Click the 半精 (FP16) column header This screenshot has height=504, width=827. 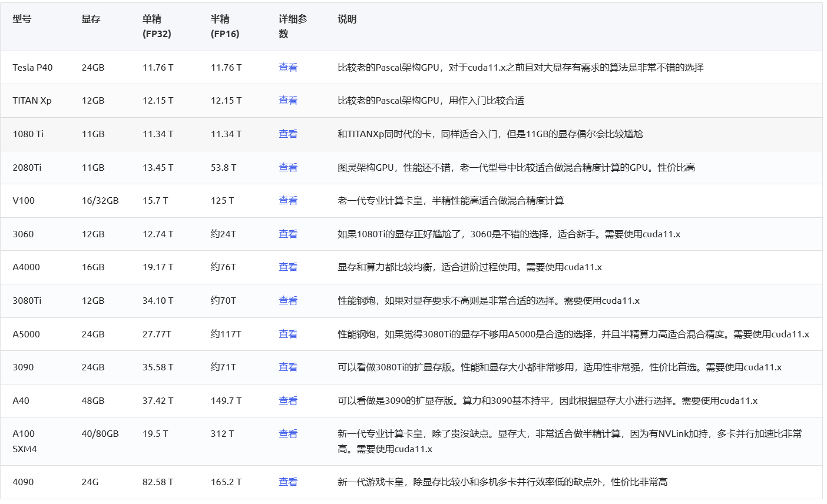click(225, 26)
